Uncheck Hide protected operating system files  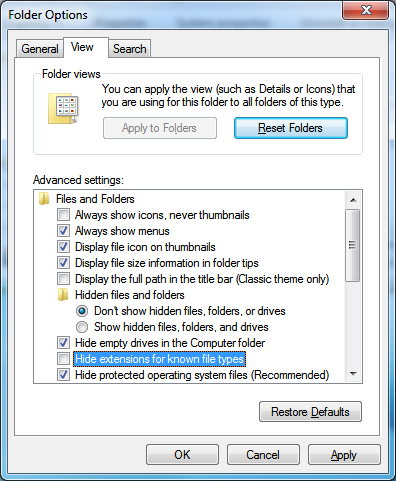point(63,375)
